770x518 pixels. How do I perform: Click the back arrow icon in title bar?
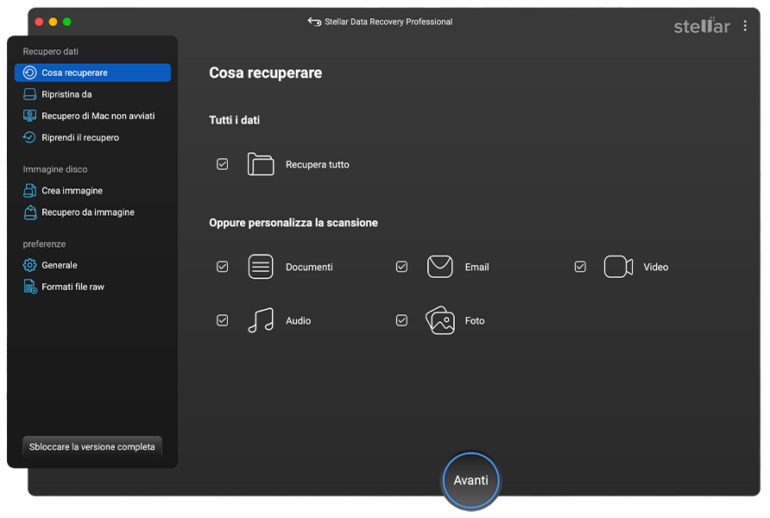point(314,22)
